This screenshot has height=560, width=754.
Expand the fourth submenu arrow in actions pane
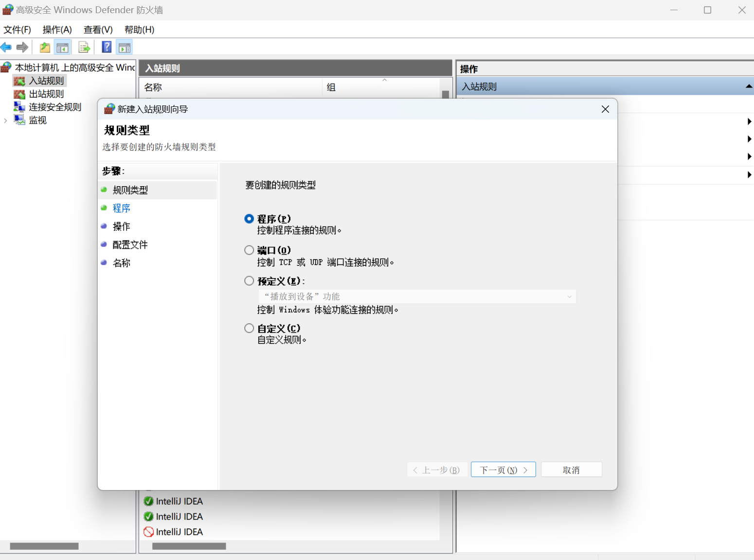coord(749,175)
